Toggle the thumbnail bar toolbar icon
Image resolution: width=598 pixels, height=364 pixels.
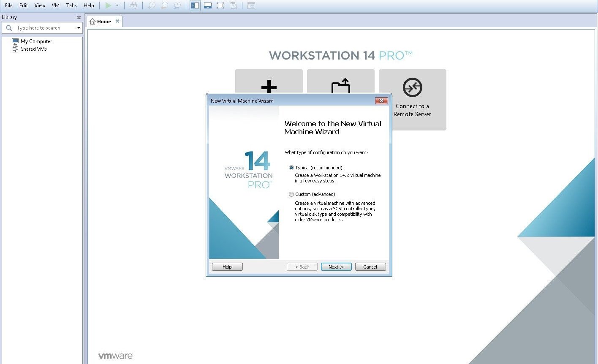coord(207,5)
